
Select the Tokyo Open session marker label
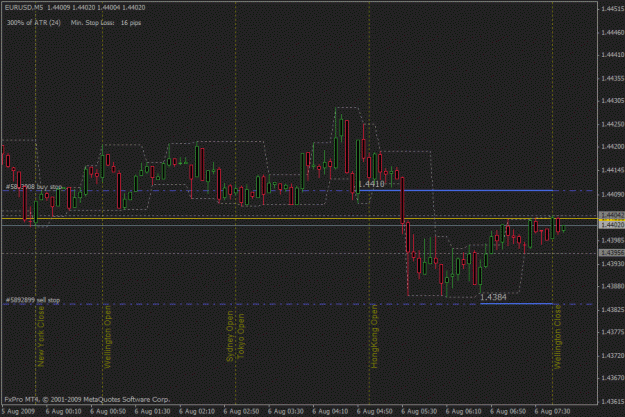240,336
